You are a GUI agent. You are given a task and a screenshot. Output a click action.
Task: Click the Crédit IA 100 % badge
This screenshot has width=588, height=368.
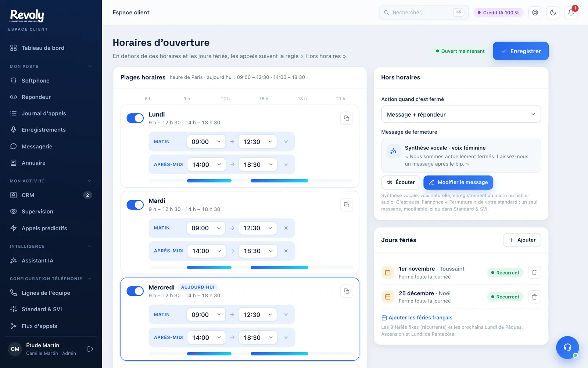coord(498,13)
